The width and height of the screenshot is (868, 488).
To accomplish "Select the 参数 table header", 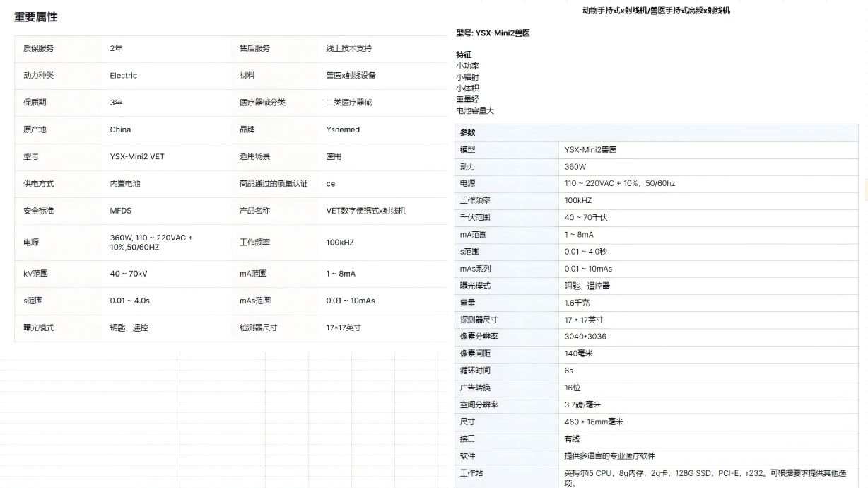I will [655, 132].
